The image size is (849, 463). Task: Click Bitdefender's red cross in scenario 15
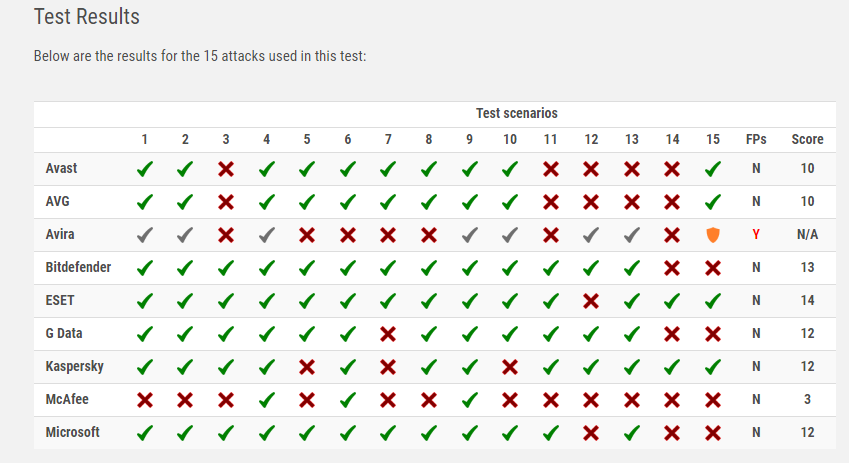(712, 268)
